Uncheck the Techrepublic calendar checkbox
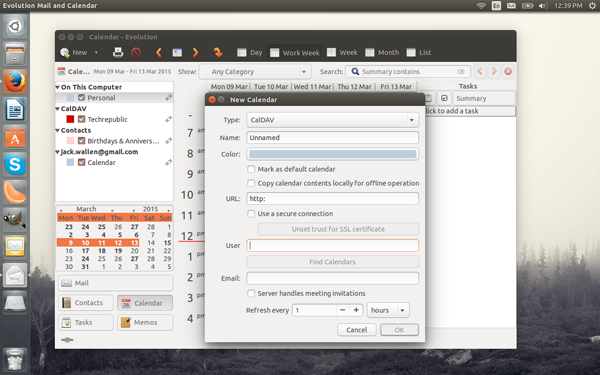This screenshot has width=600, height=375. pyautogui.click(x=82, y=119)
